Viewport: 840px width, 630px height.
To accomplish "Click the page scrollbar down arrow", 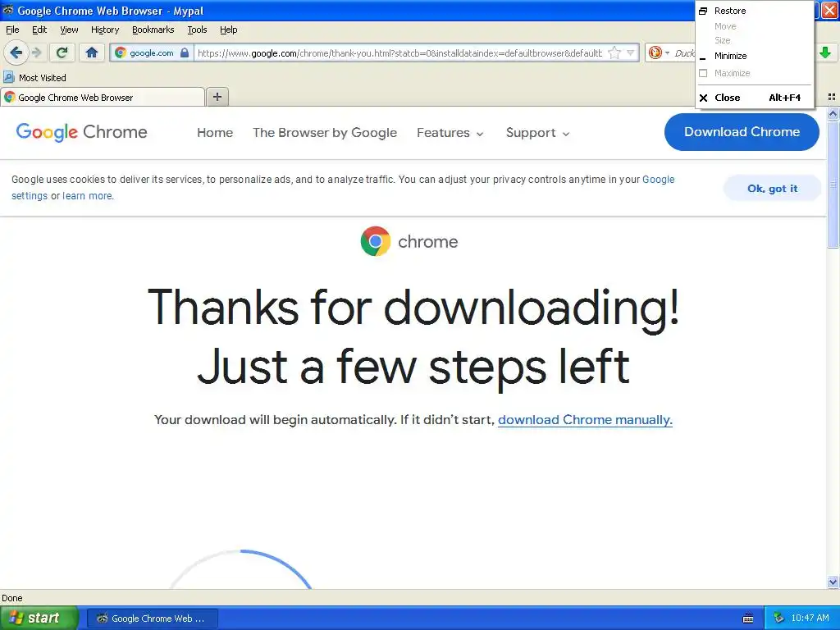I will click(833, 582).
